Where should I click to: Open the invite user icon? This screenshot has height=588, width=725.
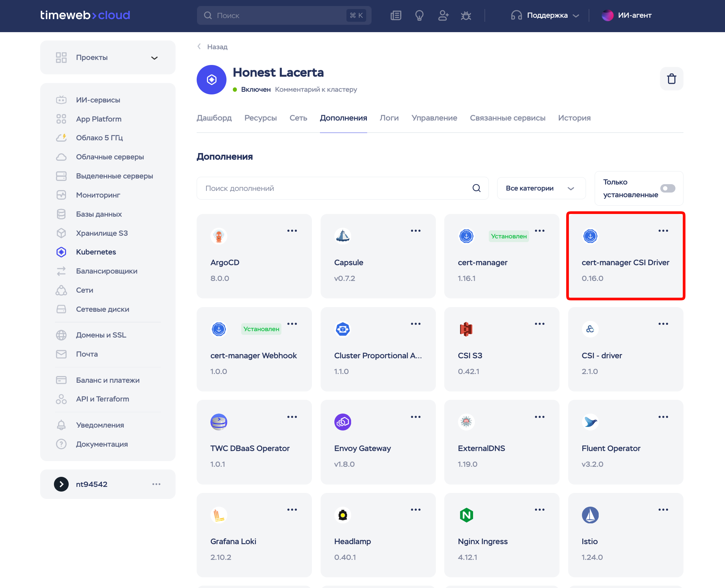point(443,16)
